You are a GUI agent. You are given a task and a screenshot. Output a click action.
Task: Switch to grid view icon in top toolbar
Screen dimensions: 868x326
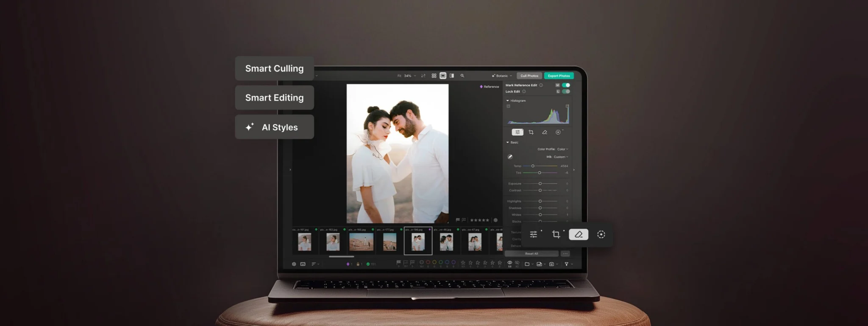coord(434,76)
